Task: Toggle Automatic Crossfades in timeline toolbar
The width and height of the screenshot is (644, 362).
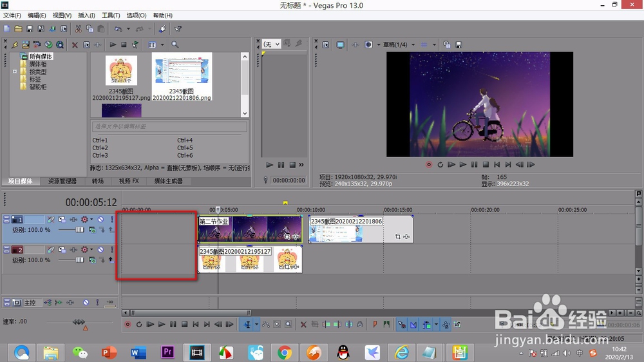Action: point(413,325)
